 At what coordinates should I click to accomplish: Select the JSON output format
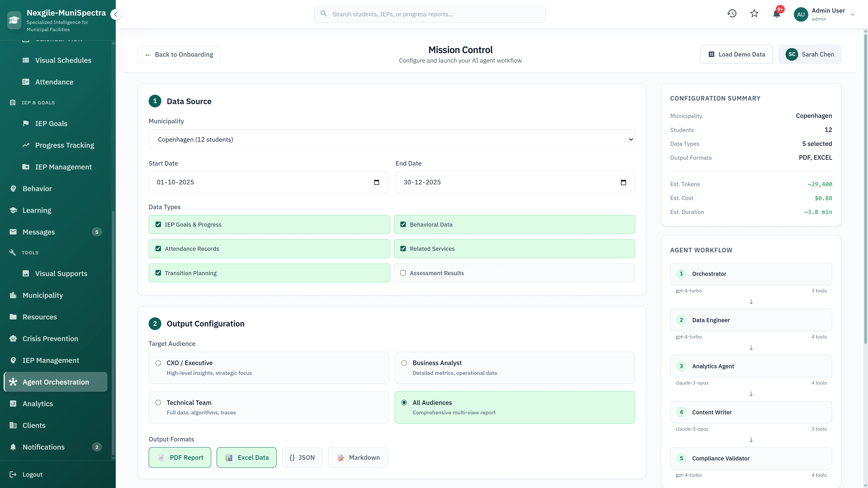302,457
